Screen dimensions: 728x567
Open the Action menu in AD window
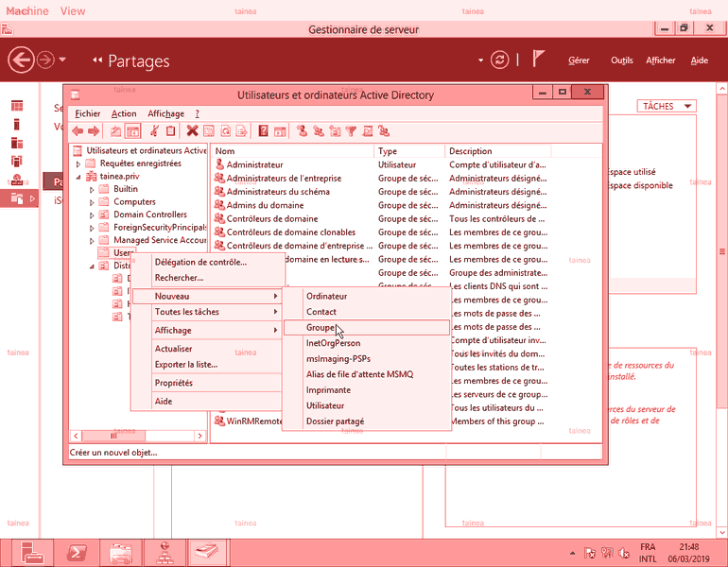coord(124,113)
